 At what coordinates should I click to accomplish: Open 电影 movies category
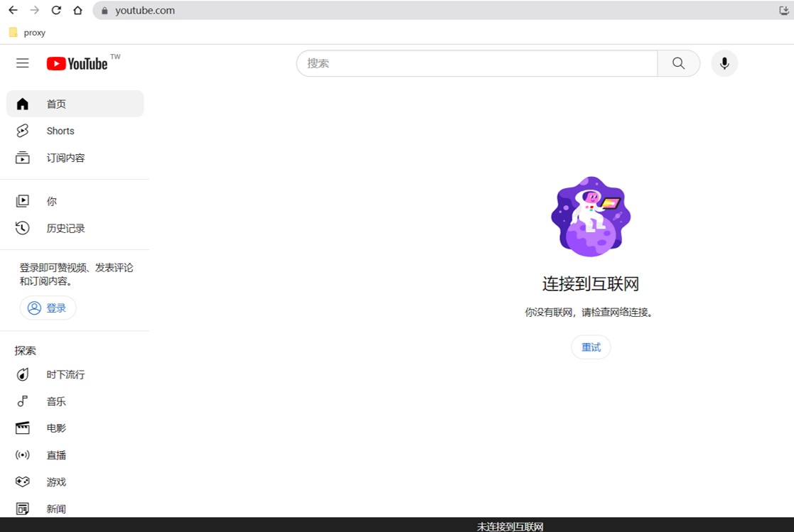pyautogui.click(x=75, y=428)
